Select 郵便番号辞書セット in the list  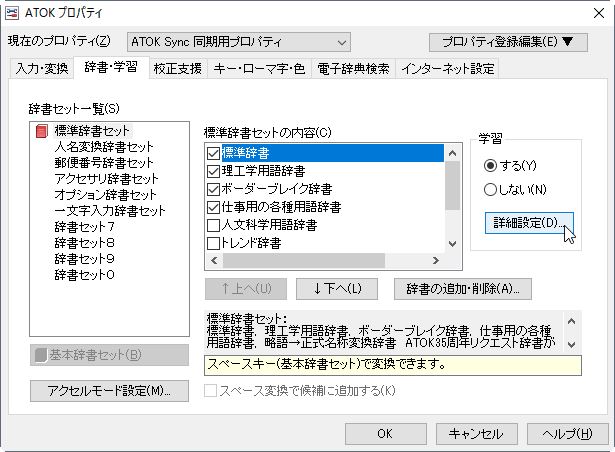pos(104,163)
